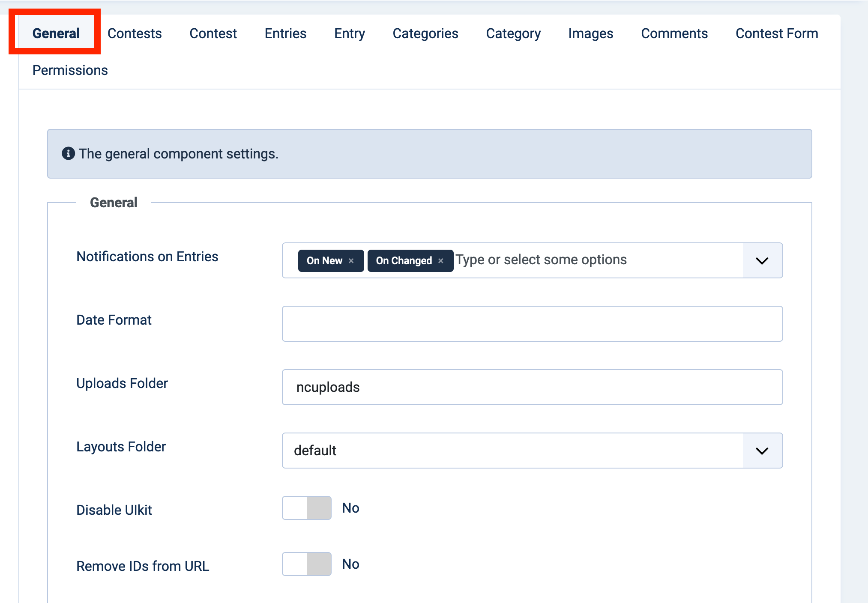Remove the "On New" notification tag
This screenshot has width=868, height=603.
(x=351, y=260)
